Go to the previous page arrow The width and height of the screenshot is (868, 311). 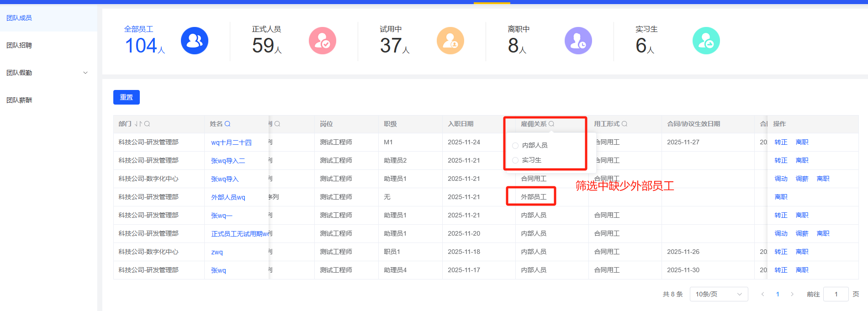coord(762,294)
